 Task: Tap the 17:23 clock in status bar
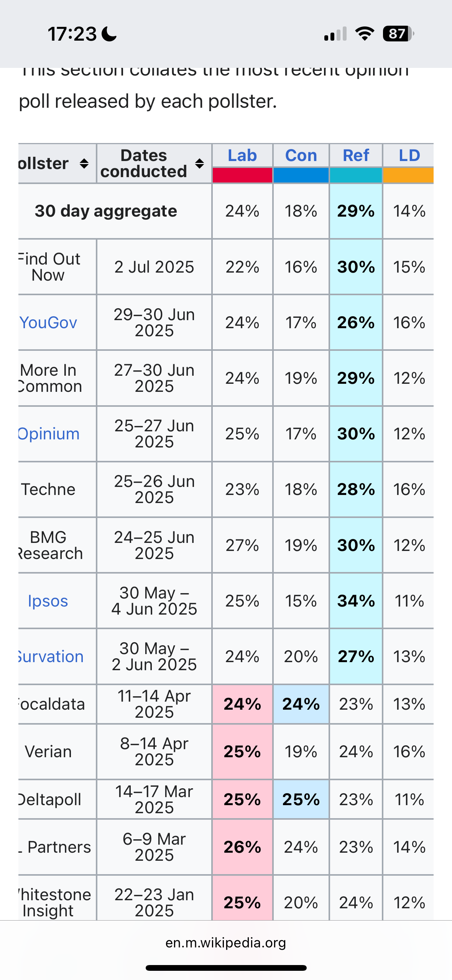(x=72, y=34)
